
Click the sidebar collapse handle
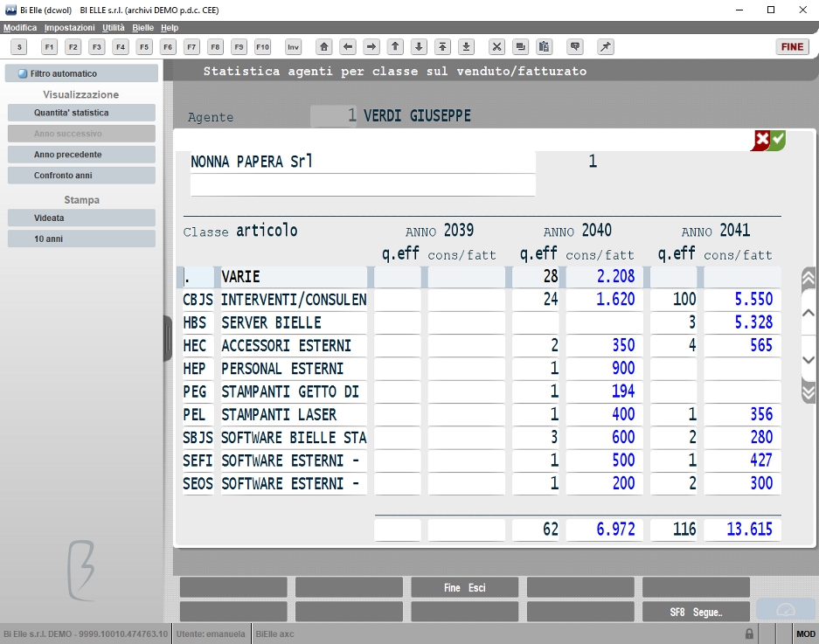[168, 338]
